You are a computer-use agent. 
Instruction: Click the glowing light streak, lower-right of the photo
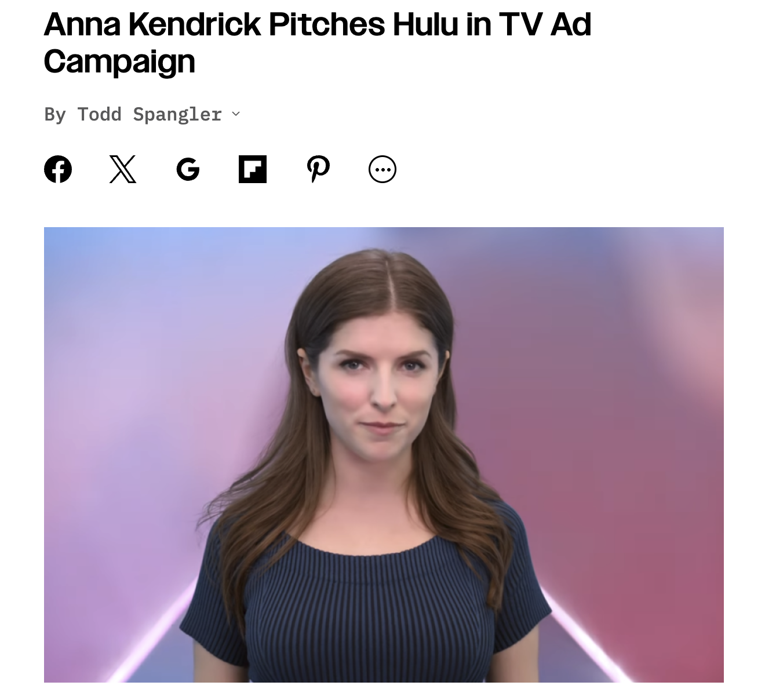click(585, 637)
